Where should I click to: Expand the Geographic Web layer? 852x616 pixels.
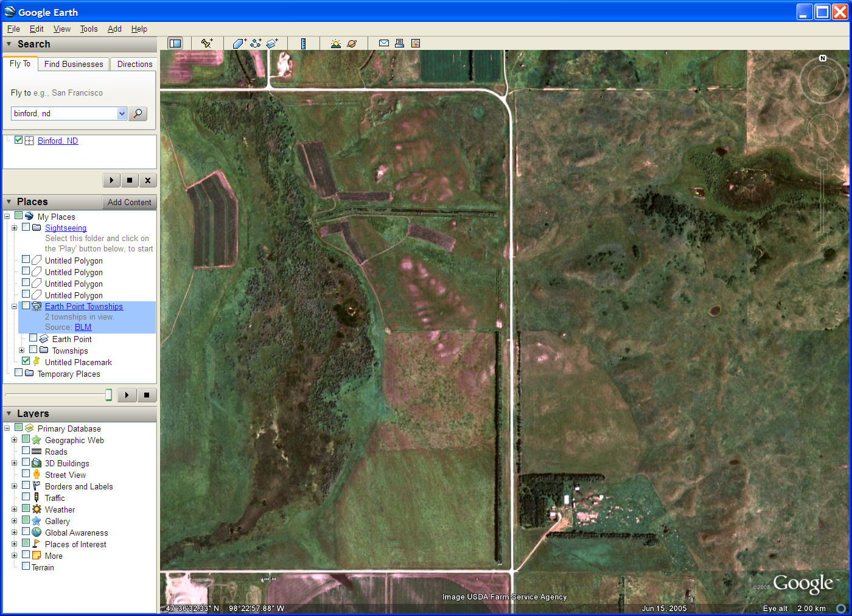pos(14,440)
